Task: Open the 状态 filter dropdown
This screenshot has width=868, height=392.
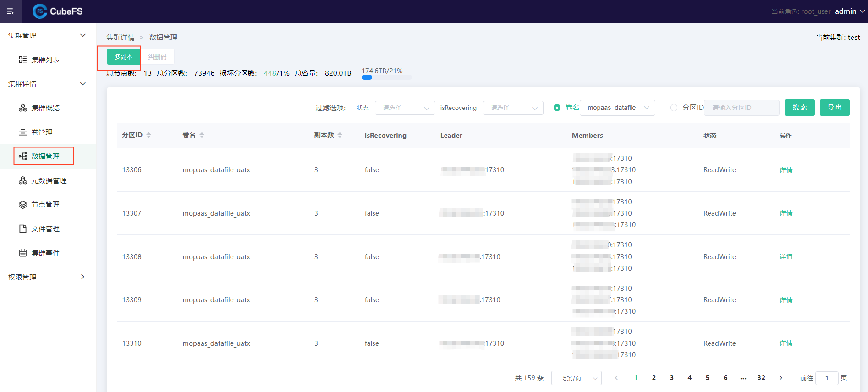Action: click(x=405, y=108)
